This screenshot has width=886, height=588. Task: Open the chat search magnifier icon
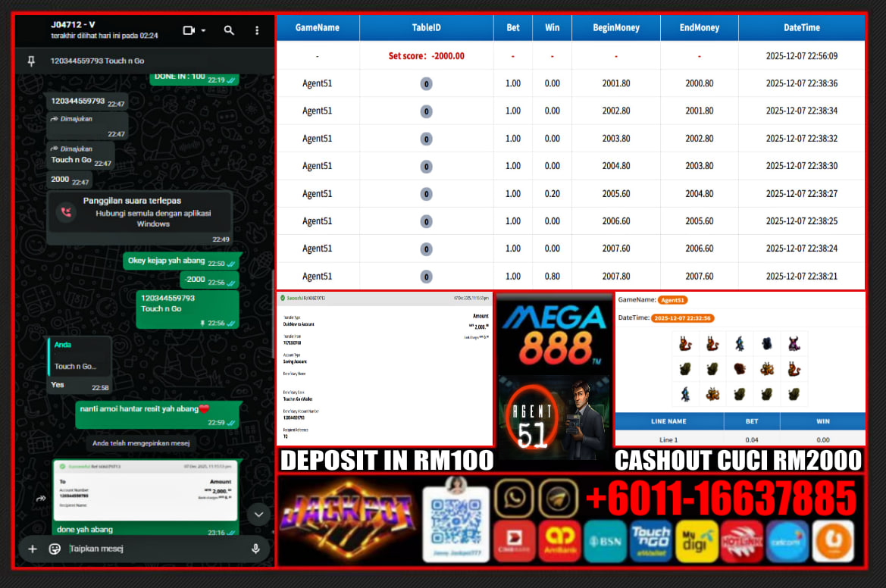[x=229, y=30]
